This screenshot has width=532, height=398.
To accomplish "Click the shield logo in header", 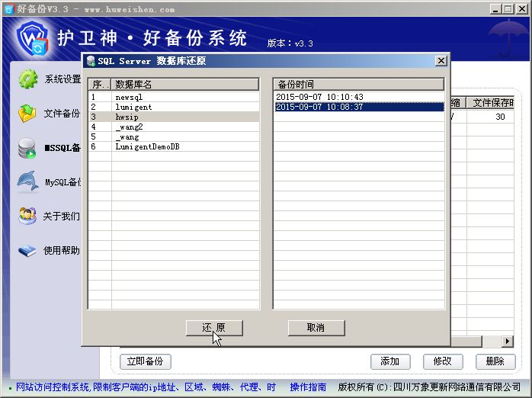I will 33,38.
